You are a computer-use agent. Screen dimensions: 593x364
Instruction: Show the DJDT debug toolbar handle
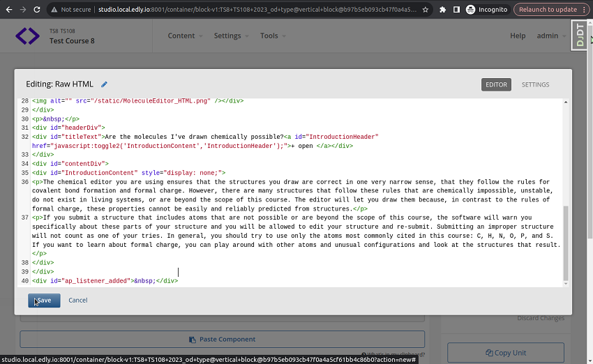click(x=579, y=35)
